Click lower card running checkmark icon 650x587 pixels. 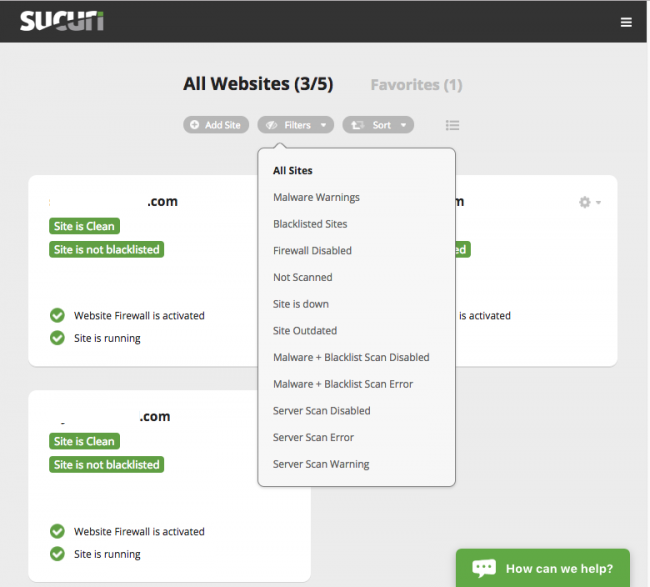[x=57, y=554]
